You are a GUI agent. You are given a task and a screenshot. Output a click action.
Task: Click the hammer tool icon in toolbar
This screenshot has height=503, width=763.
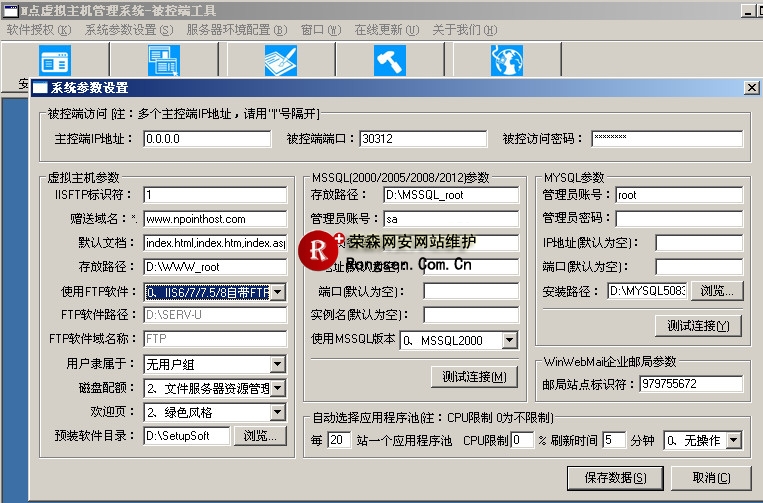tap(390, 61)
